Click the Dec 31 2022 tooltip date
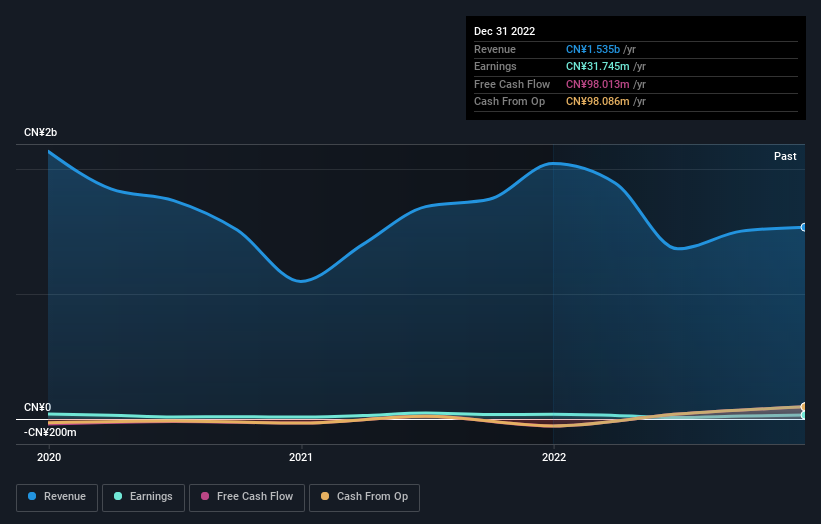Image resolution: width=821 pixels, height=524 pixels. click(x=504, y=31)
